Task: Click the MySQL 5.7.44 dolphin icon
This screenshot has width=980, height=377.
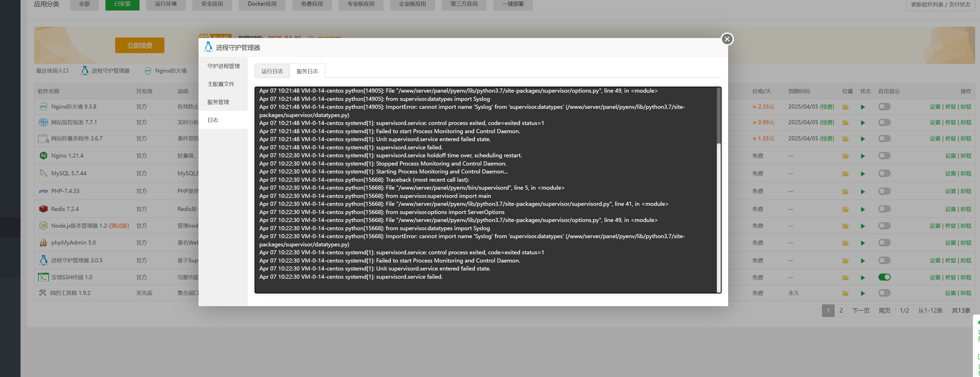Action: [x=43, y=173]
